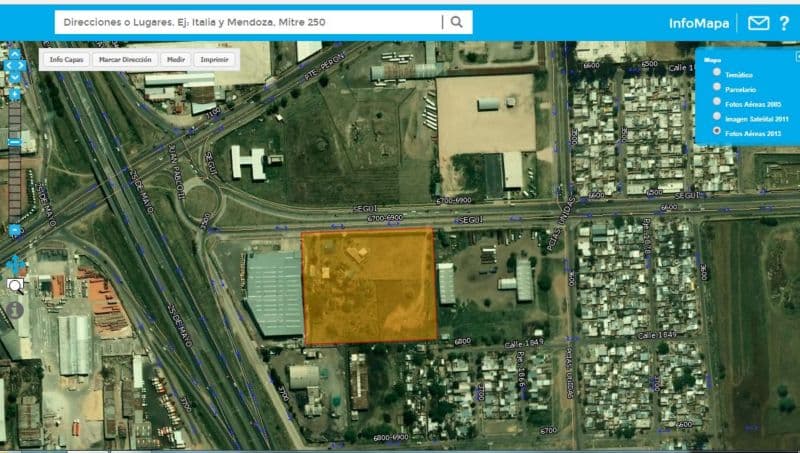Switch to Imagen Satelital 2011 layer
The width and height of the screenshot is (800, 453).
pyautogui.click(x=716, y=117)
